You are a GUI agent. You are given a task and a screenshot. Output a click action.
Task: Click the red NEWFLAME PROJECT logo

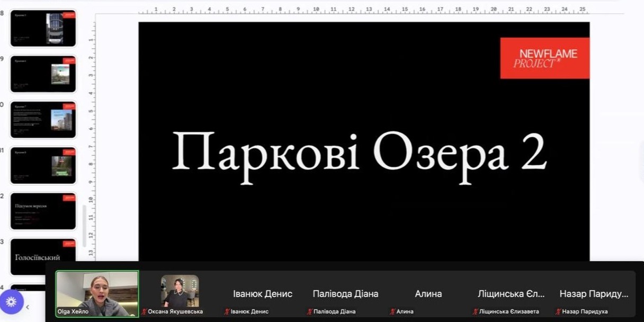point(544,58)
